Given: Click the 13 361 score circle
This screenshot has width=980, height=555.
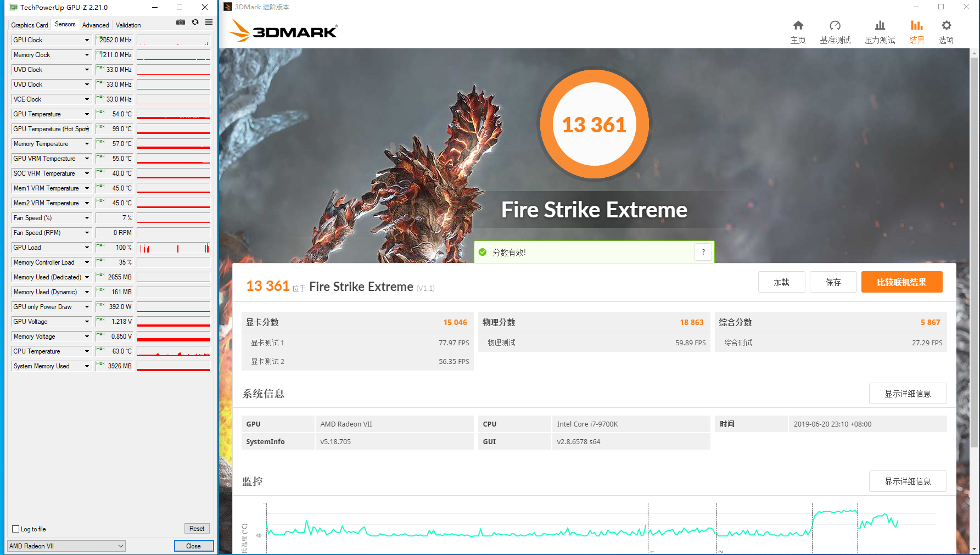Looking at the screenshot, I should click(594, 125).
